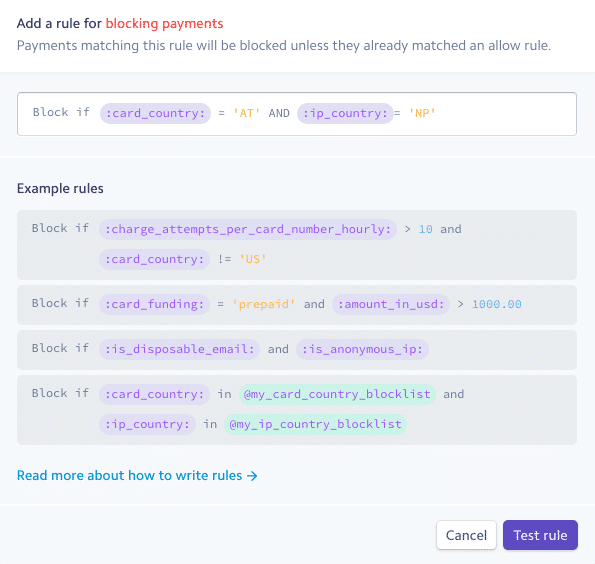This screenshot has width=595, height=564.
Task: Click the :card_funding: attribute tag
Action: 154,304
